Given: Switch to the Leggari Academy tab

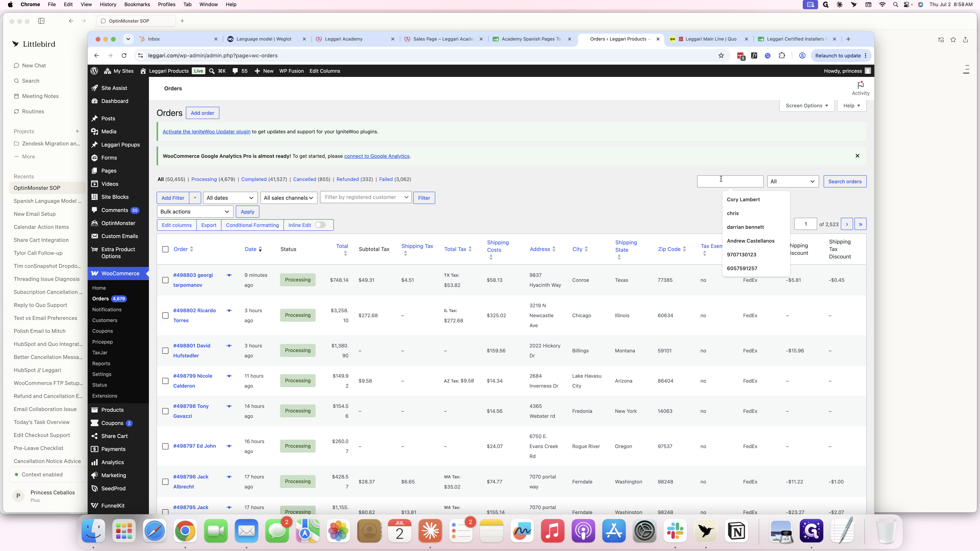Looking at the screenshot, I should (355, 39).
